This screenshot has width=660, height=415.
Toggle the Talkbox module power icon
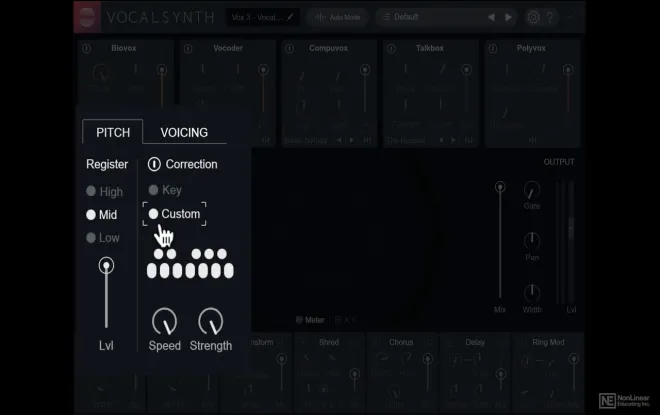click(x=391, y=49)
